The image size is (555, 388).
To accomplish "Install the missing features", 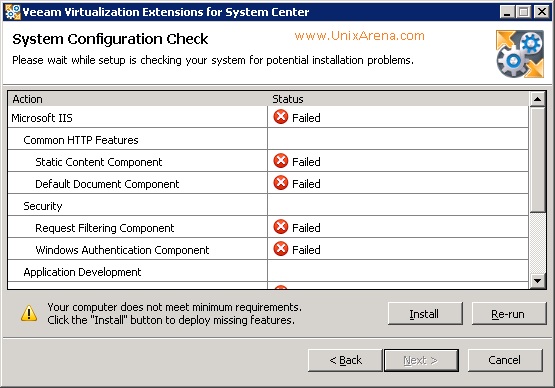I will tap(425, 314).
